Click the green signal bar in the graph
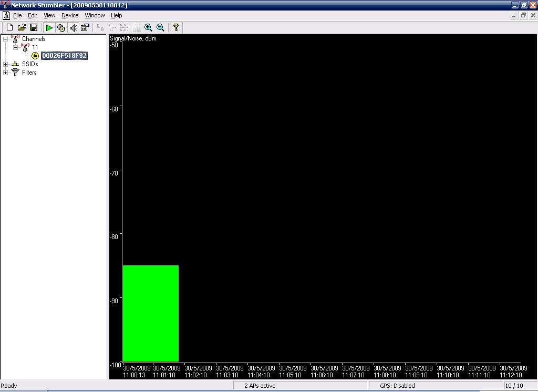Image resolution: width=538 pixels, height=392 pixels. coord(151,313)
